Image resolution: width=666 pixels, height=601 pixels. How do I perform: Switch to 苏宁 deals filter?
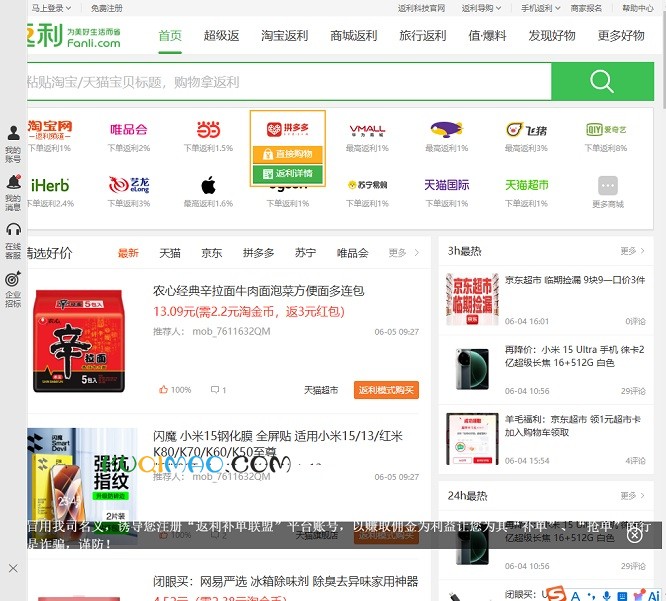(305, 253)
